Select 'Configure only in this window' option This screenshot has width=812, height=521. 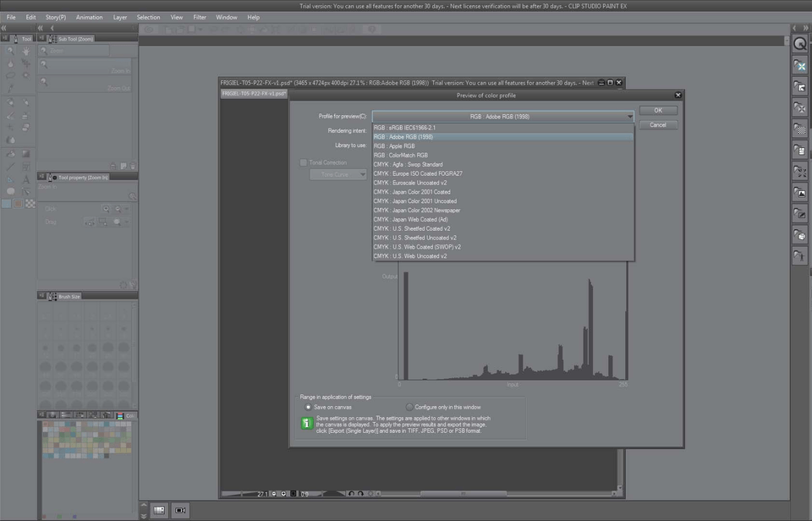click(410, 407)
